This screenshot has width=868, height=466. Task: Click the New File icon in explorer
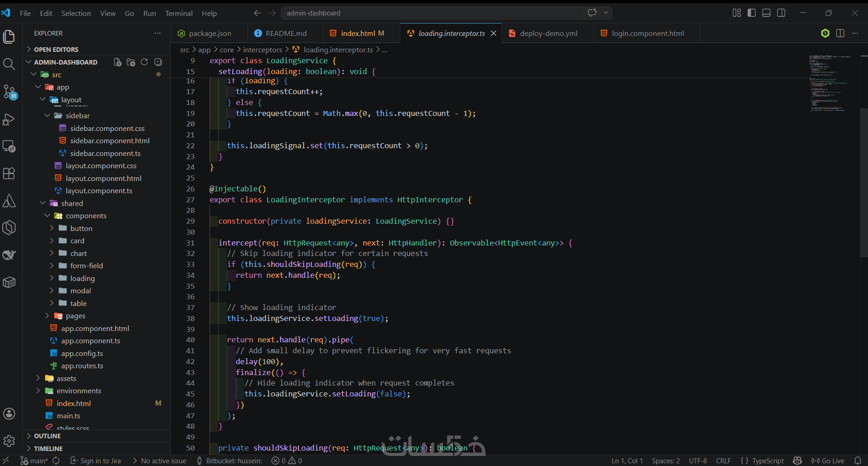coord(117,62)
